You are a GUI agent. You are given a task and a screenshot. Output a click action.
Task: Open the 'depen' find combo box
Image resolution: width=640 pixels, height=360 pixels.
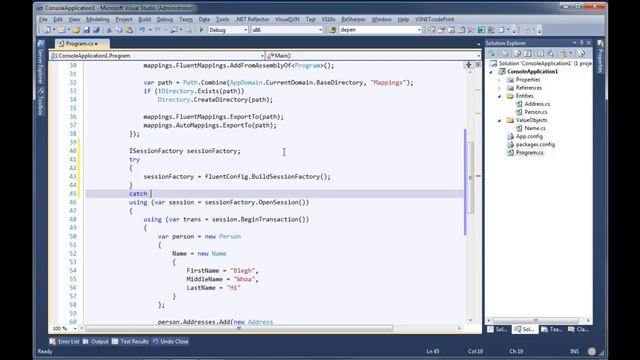[x=380, y=30]
